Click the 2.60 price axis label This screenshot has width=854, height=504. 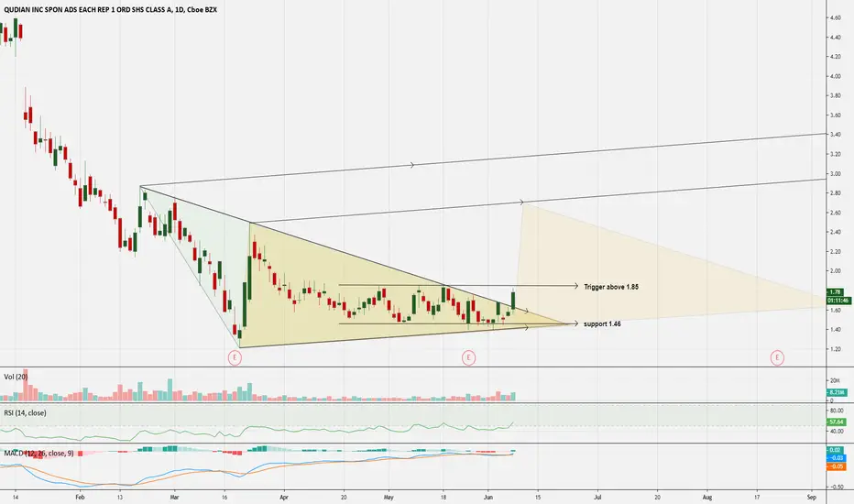click(x=835, y=213)
